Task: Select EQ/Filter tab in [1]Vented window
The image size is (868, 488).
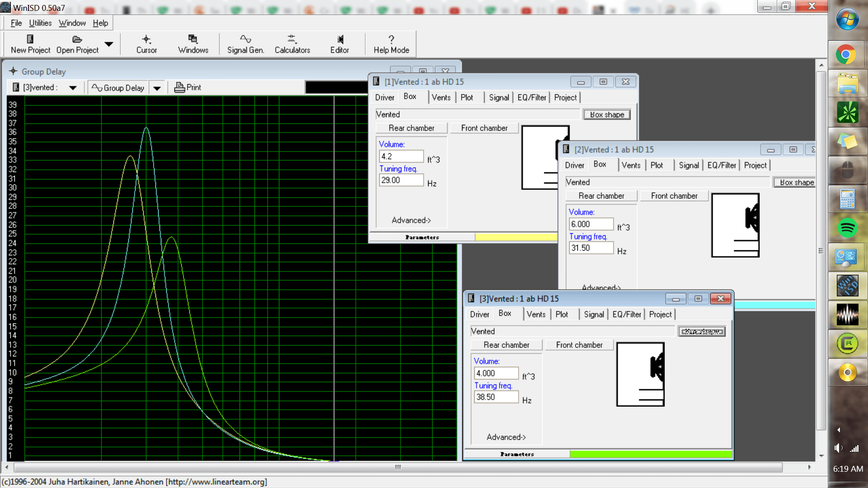Action: click(x=532, y=97)
